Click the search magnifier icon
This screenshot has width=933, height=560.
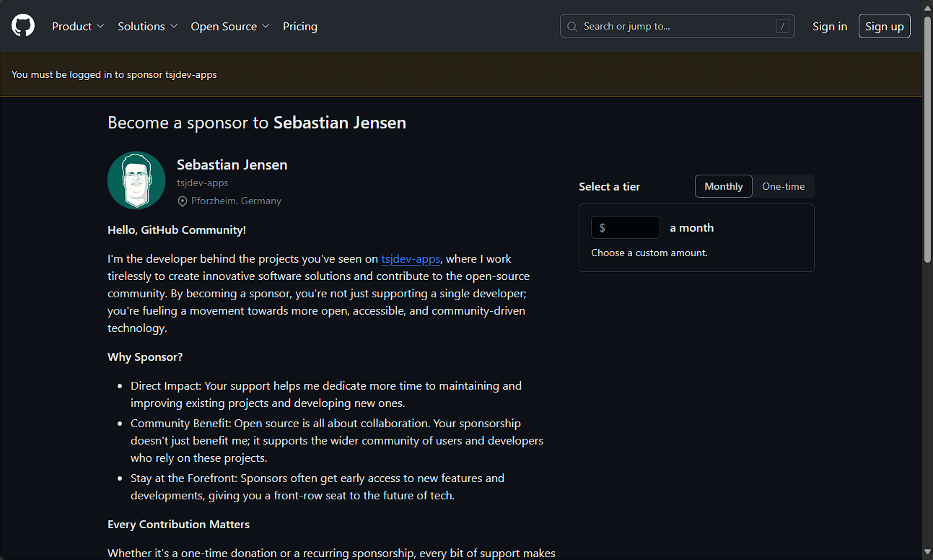[572, 27]
